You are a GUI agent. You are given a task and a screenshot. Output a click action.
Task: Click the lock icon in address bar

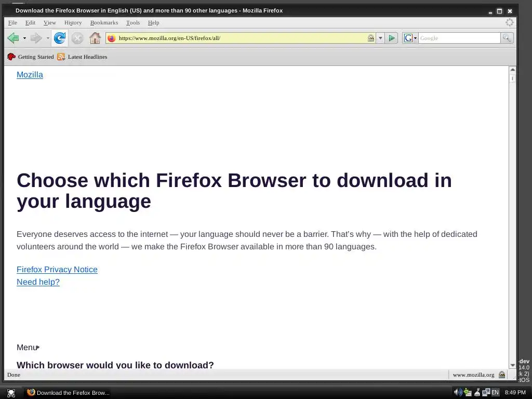371,38
